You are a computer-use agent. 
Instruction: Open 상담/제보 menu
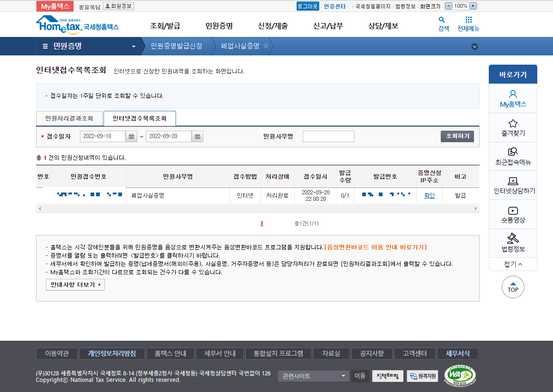(x=383, y=26)
